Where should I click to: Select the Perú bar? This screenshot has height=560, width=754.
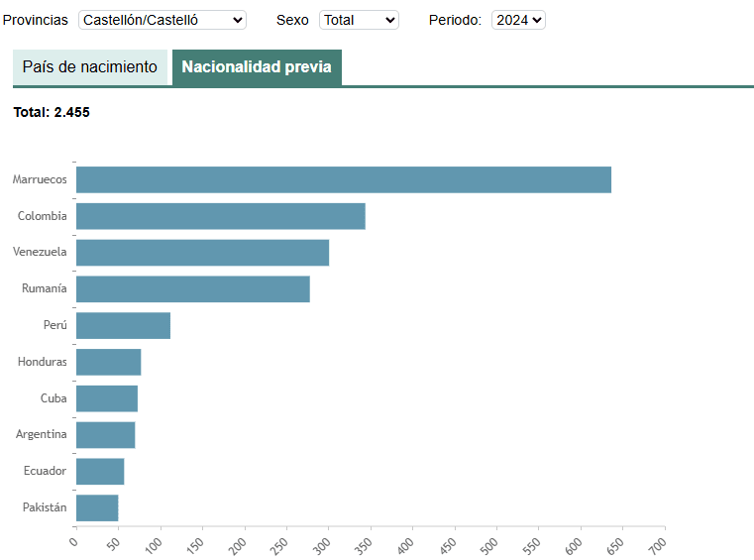[x=123, y=325]
